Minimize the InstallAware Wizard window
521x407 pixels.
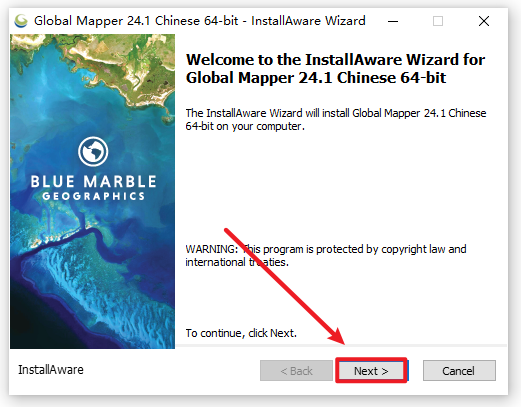tap(393, 21)
